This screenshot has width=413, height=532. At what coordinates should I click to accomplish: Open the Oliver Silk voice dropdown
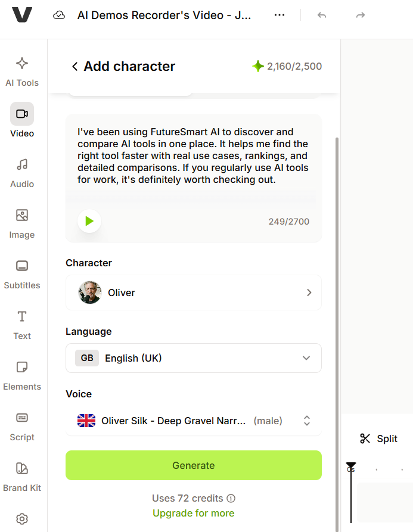pos(194,421)
